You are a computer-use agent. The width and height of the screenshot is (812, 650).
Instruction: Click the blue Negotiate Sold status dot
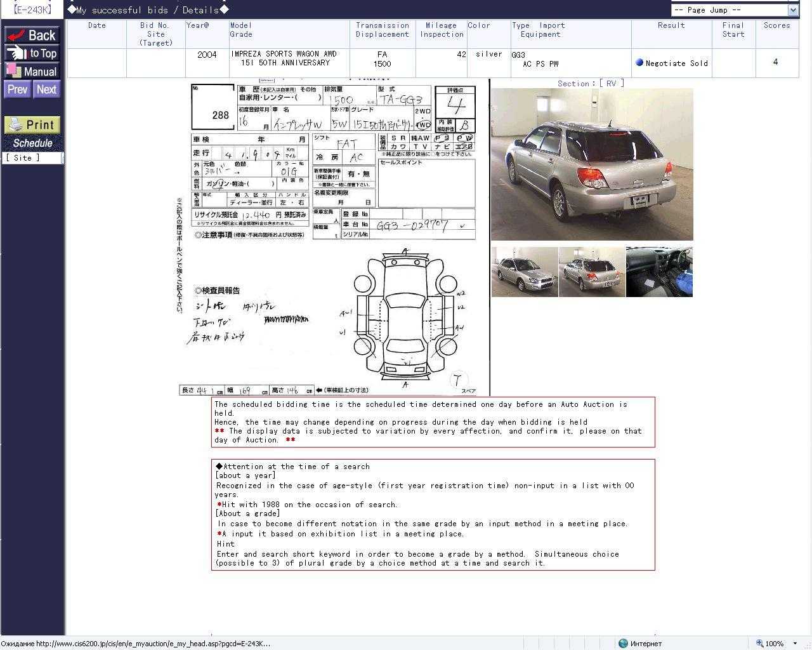[639, 62]
